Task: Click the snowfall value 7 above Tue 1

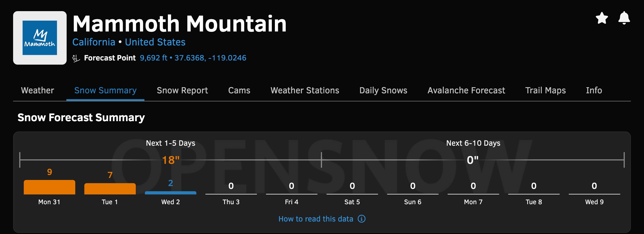Action: (x=110, y=175)
